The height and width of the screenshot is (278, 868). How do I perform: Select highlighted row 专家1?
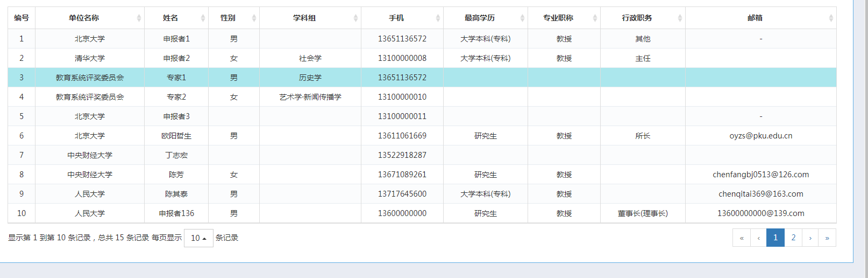[x=422, y=78]
